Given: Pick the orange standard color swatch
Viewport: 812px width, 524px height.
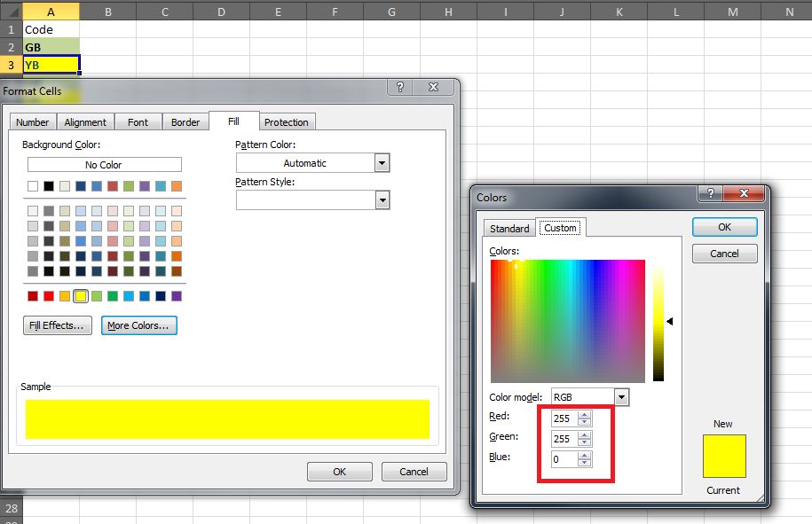Looking at the screenshot, I should point(65,296).
